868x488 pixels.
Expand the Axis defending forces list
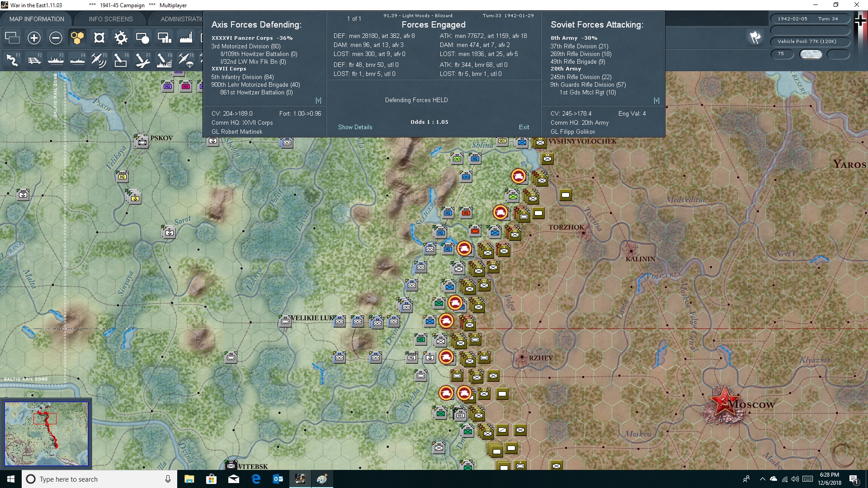(318, 100)
